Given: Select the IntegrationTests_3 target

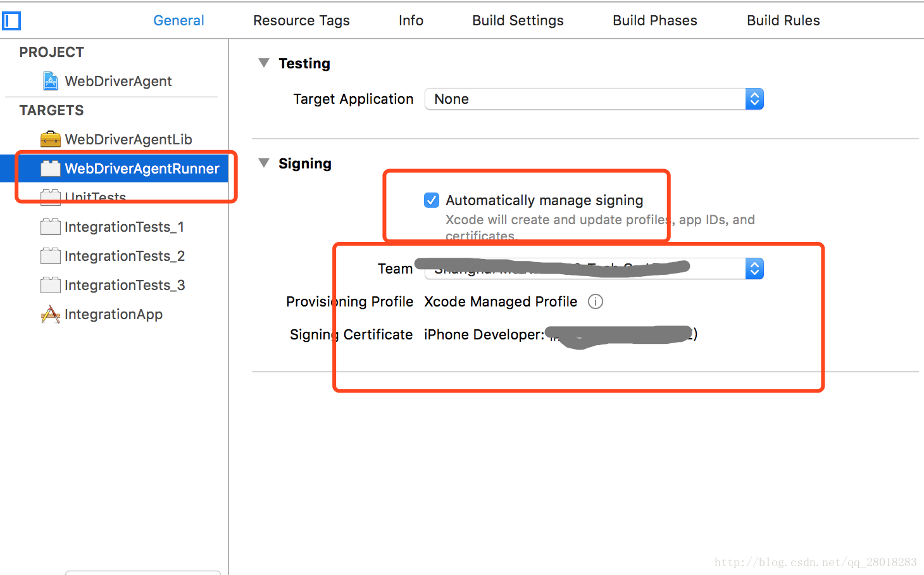Looking at the screenshot, I should tap(125, 285).
